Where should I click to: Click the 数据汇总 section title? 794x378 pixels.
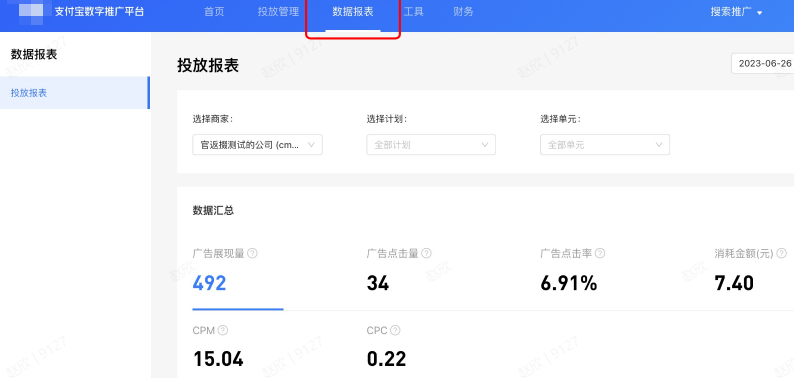click(213, 211)
